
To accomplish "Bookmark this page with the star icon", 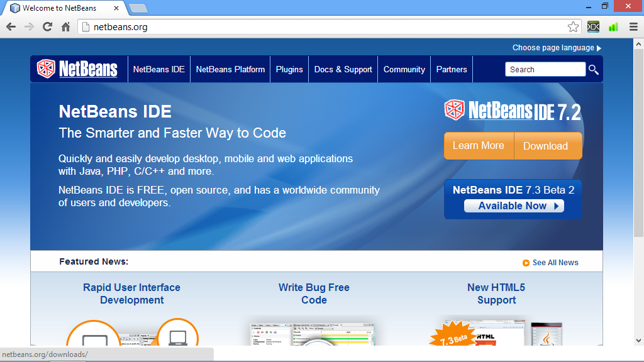I will [573, 27].
